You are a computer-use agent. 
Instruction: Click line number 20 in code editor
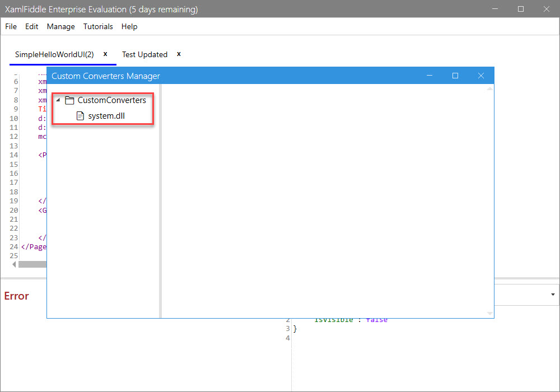(x=14, y=211)
